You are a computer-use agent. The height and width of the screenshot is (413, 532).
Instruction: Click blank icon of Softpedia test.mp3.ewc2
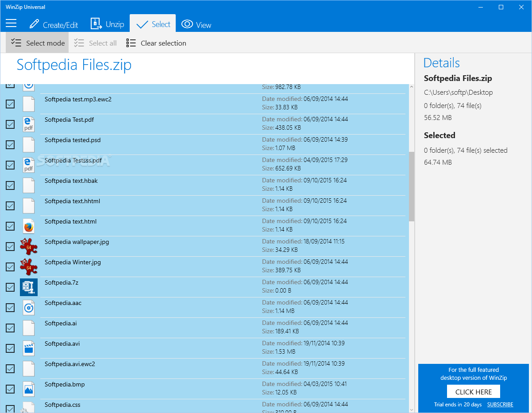29,104
